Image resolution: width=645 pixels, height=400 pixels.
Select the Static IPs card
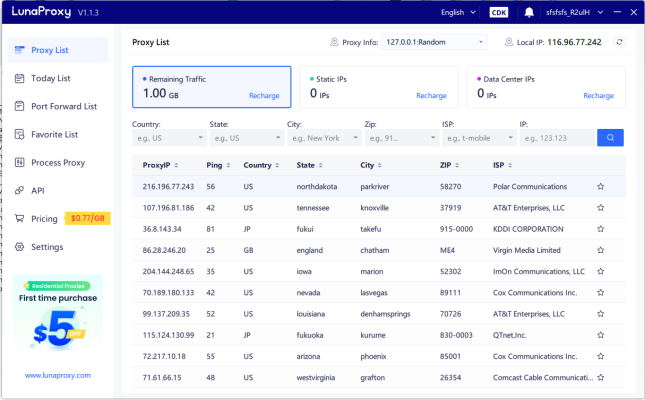point(379,87)
